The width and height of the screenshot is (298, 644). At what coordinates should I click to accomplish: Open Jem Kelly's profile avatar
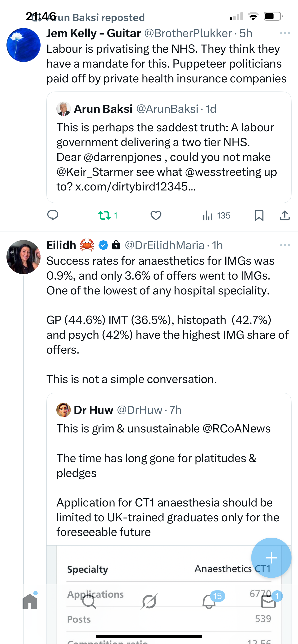tap(24, 45)
